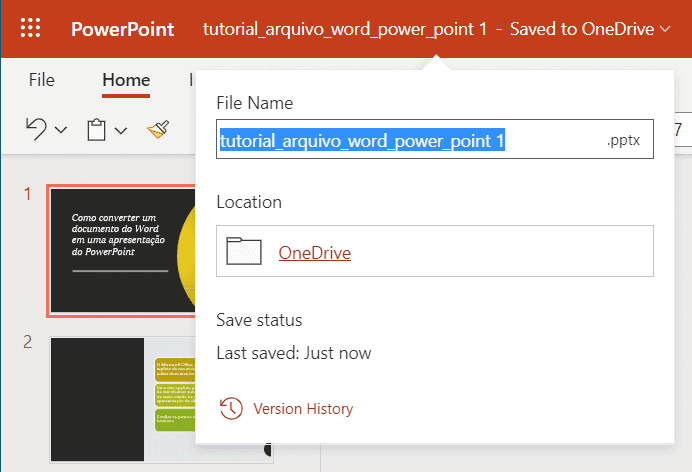Click tutorial_arquivo_word_power_point 1 title in header
This screenshot has height=472, width=692.
click(345, 29)
